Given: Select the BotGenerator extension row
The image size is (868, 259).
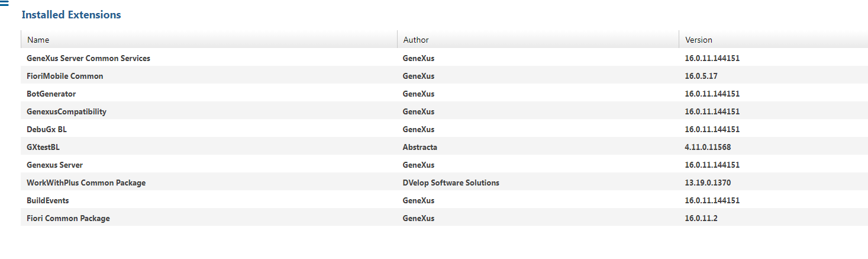Looking at the screenshot, I should point(51,94).
